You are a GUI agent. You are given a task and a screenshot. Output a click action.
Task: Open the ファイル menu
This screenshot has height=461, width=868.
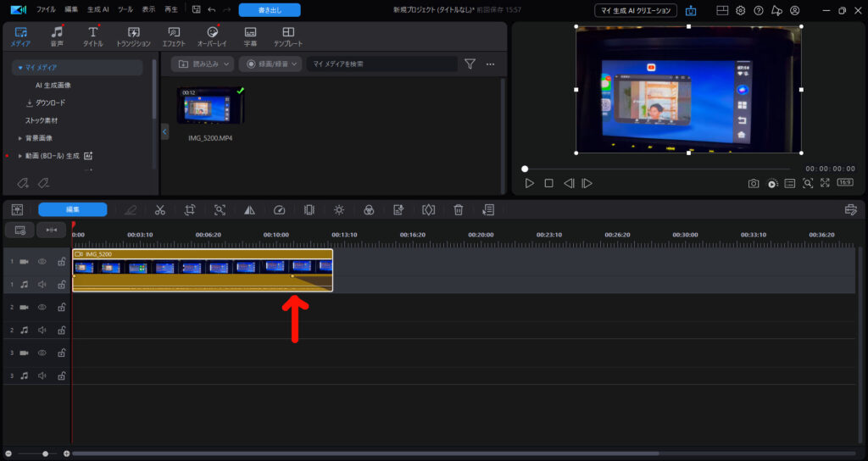(x=46, y=9)
